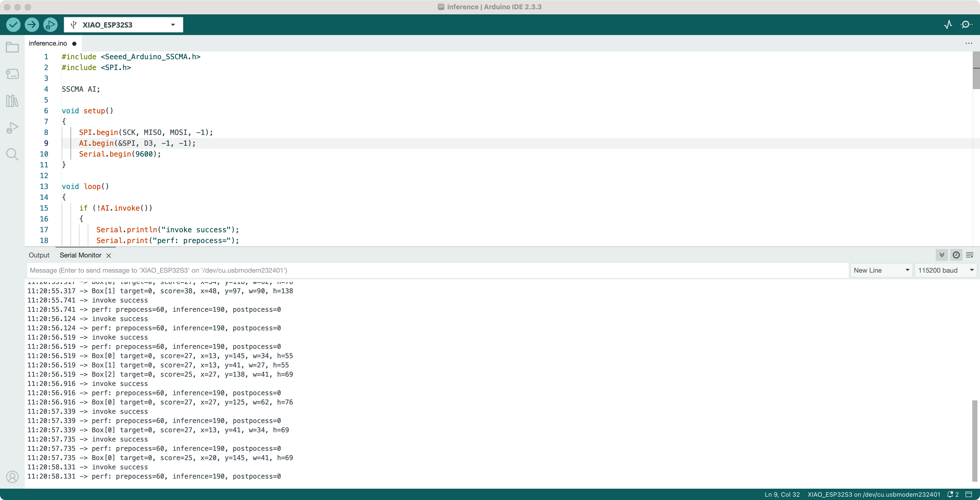Click the serial message input field
The height and width of the screenshot is (500, 980).
click(x=437, y=271)
